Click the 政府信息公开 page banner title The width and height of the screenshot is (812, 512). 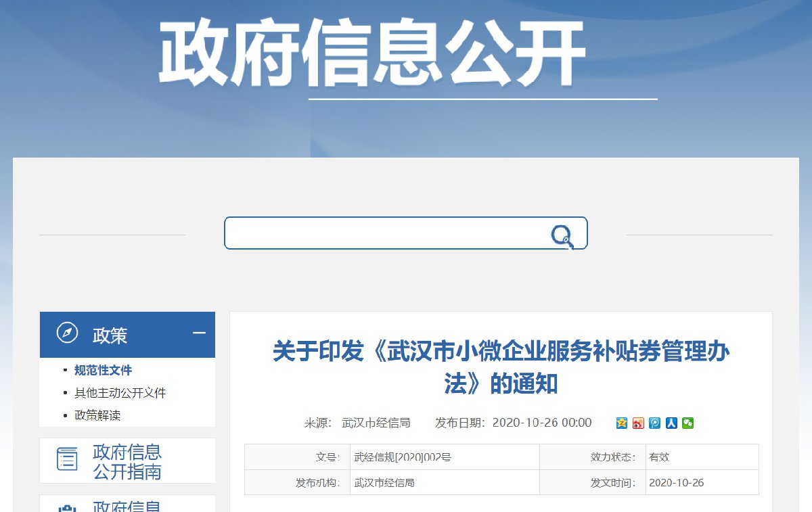[x=372, y=54]
